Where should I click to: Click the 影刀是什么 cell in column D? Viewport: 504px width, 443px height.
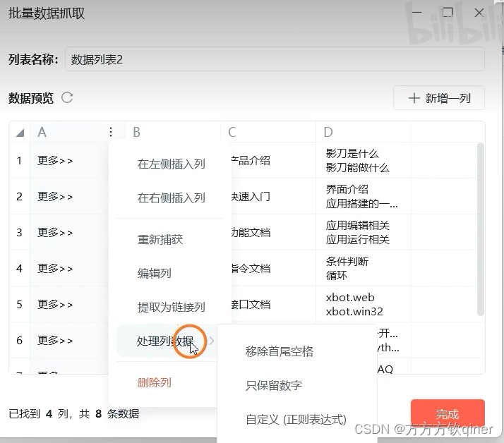pos(364,160)
